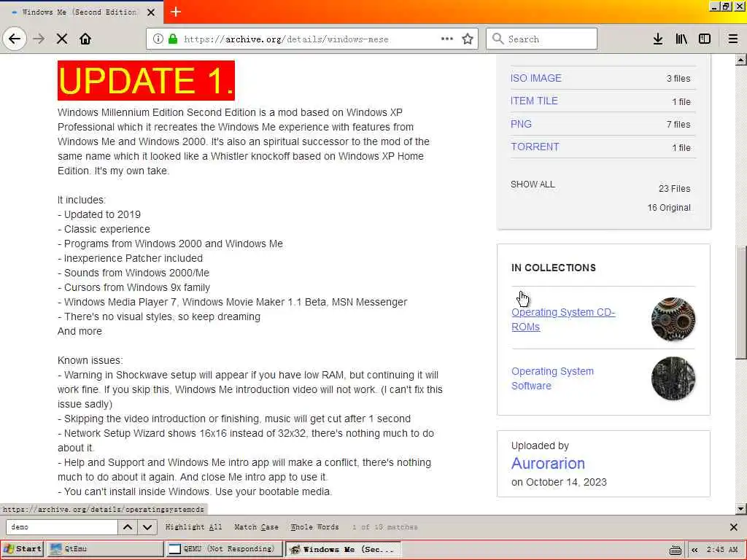
Task: Click 'on October 14, 2023' text
Action: (x=559, y=483)
